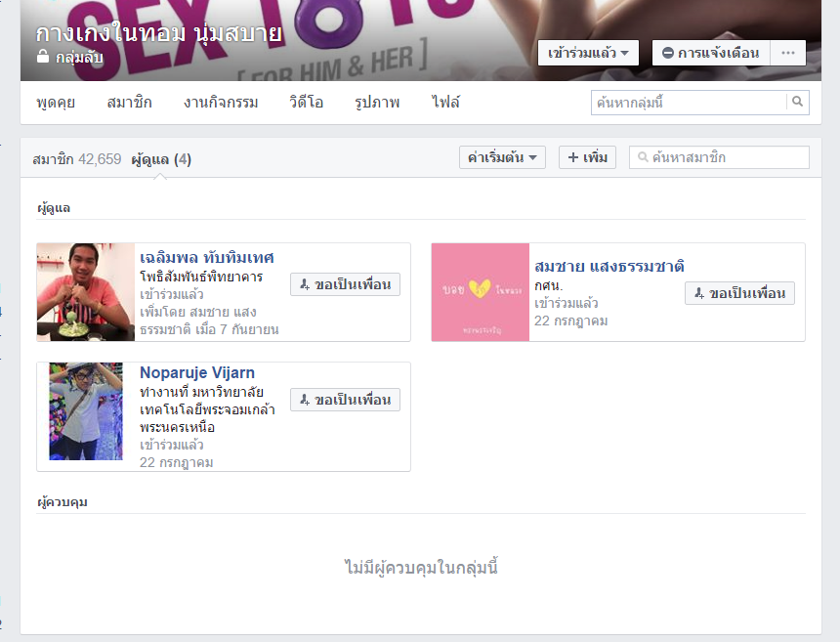Open the three-dots more options button
840x642 pixels.
click(x=788, y=53)
